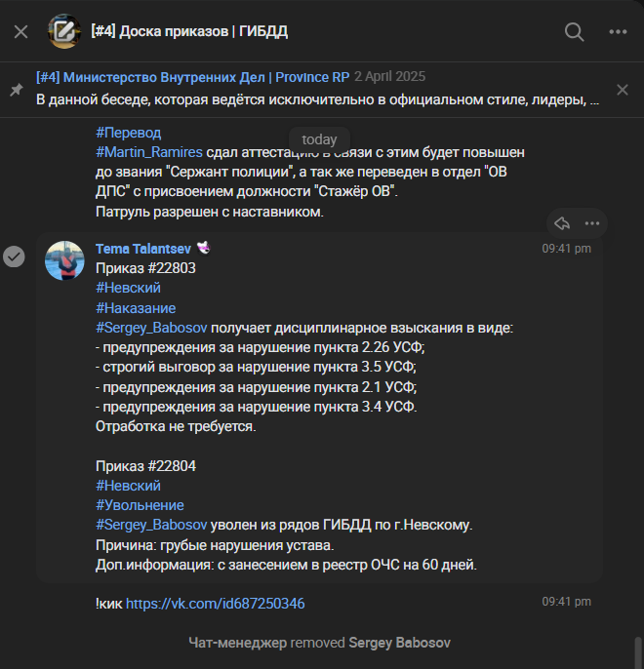Open the #Martin_Ramires hashtag
Image resolution: width=644 pixels, height=669 pixels.
coord(149,152)
